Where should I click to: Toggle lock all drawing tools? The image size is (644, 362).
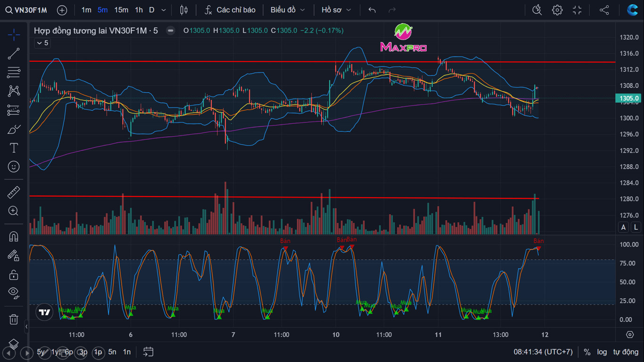click(x=14, y=274)
